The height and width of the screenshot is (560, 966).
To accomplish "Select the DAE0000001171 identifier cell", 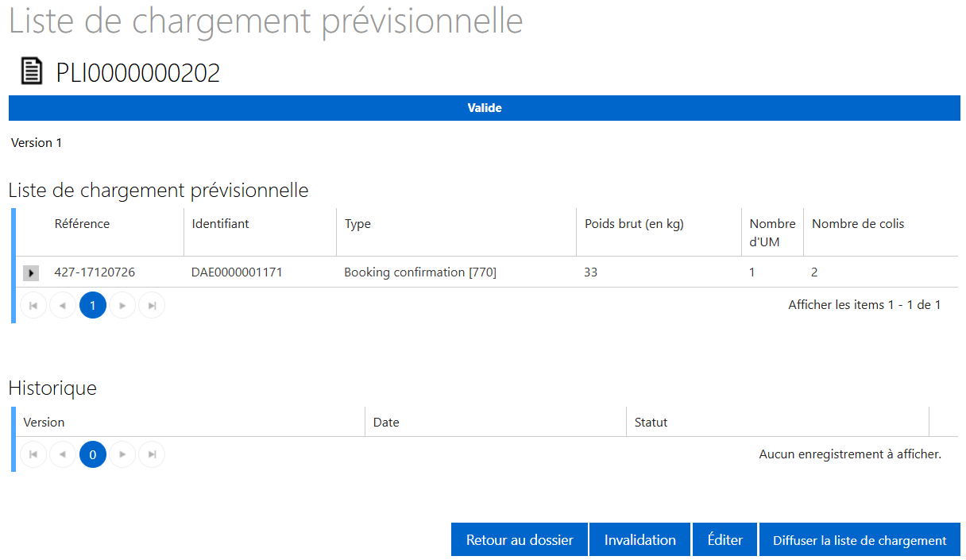I will coord(237,272).
